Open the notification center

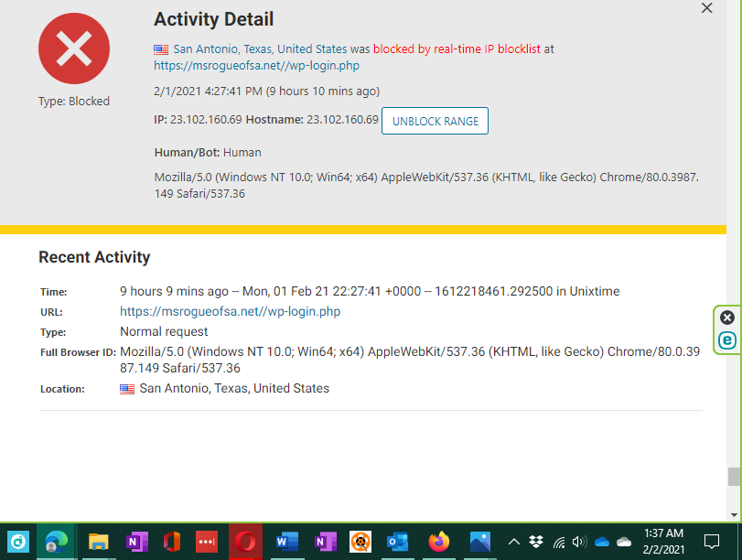712,542
